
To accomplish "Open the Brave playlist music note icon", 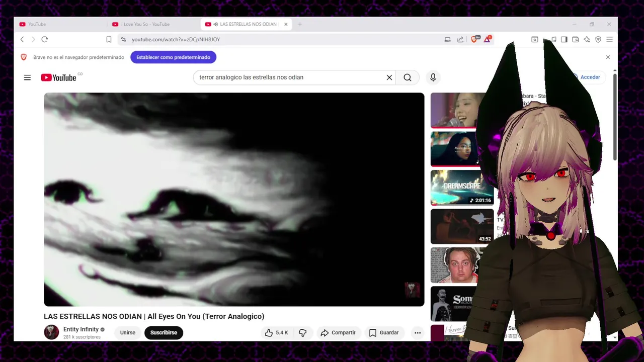I will click(x=553, y=39).
